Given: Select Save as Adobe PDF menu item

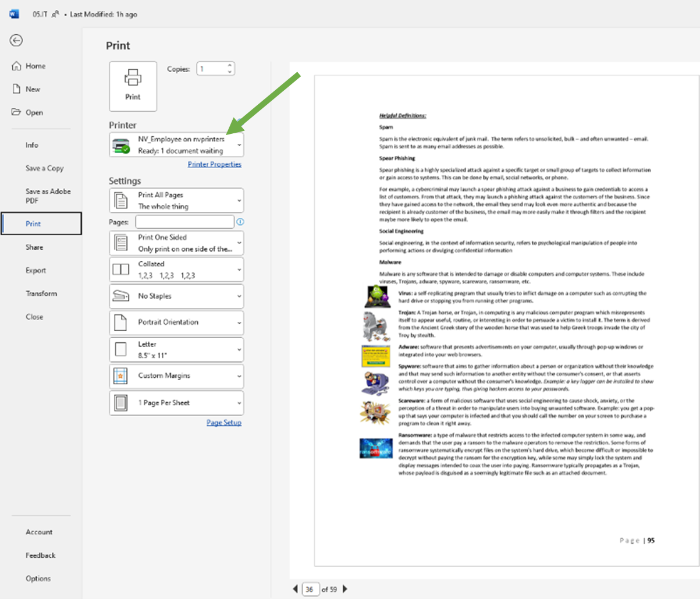Looking at the screenshot, I should point(48,196).
